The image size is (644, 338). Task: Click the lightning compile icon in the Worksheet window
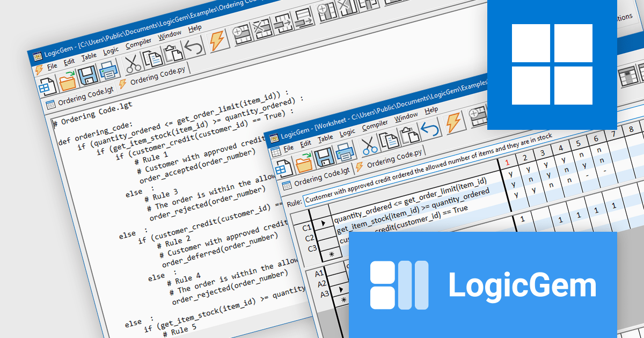(454, 122)
